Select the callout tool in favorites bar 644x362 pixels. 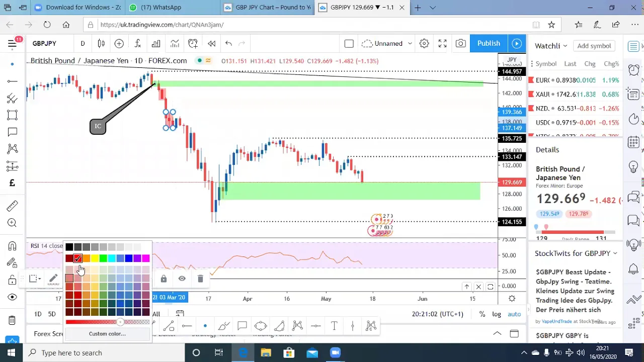[242, 326]
